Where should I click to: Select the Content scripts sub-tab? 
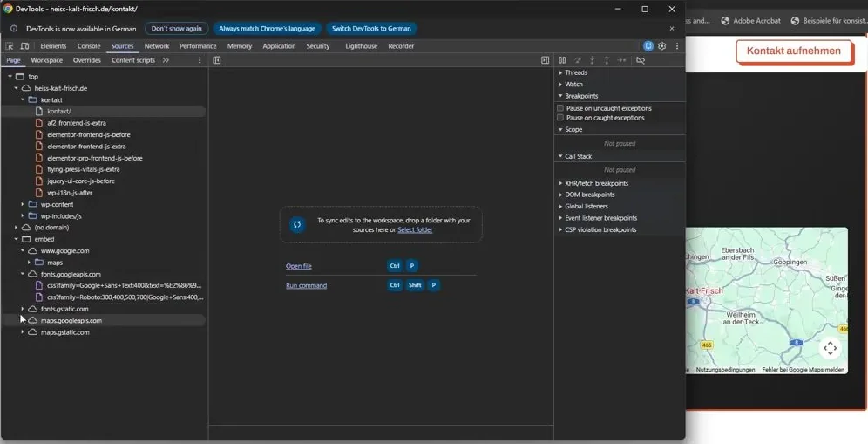[132, 60]
